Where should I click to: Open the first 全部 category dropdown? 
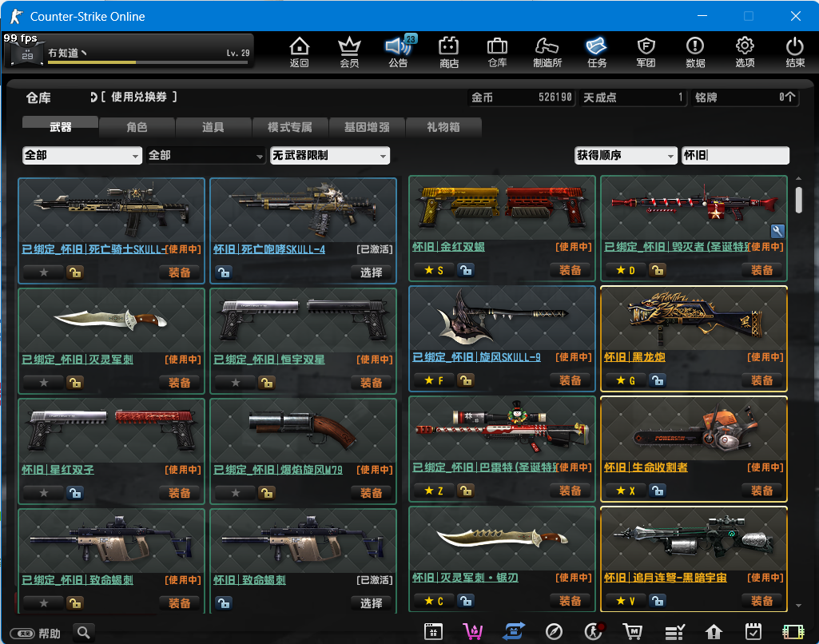pos(82,155)
